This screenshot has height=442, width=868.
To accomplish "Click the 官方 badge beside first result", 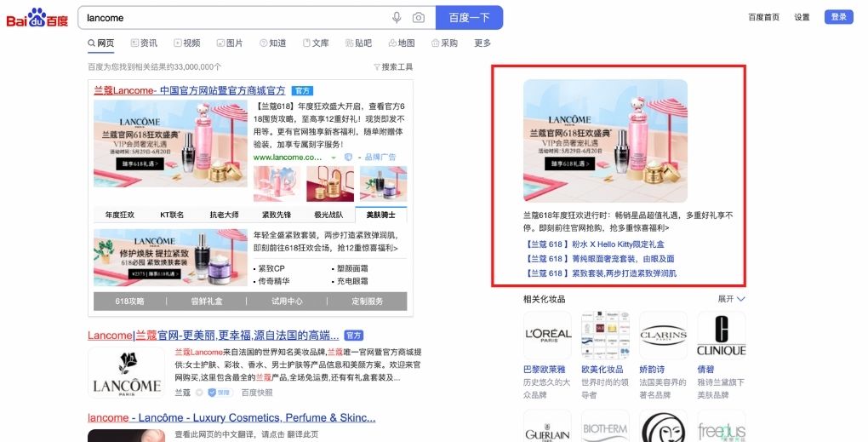I will pos(302,91).
